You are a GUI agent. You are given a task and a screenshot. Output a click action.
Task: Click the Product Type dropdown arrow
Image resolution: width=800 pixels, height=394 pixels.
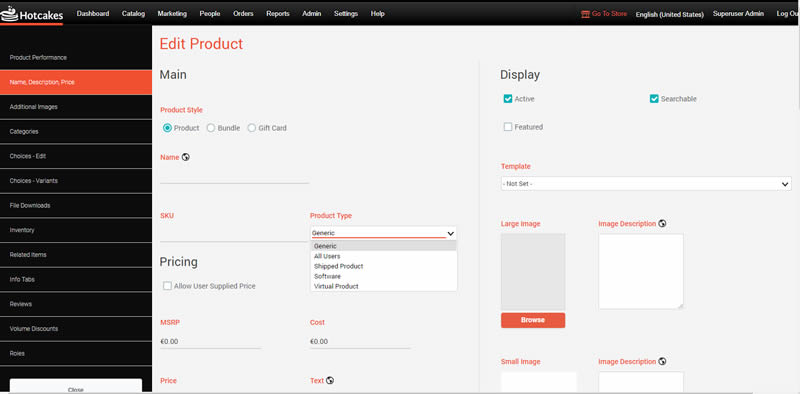(x=451, y=233)
